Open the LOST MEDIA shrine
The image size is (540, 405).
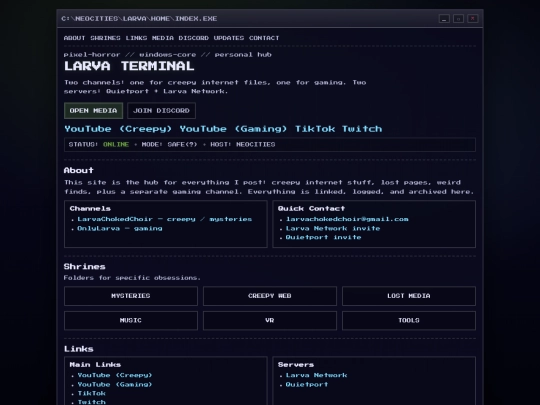point(409,296)
